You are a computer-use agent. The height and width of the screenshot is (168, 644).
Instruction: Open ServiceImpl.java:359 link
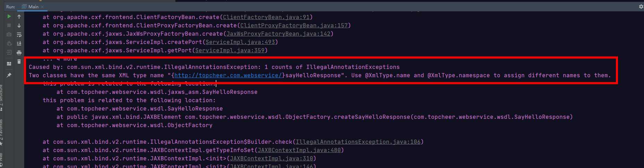pos(230,50)
